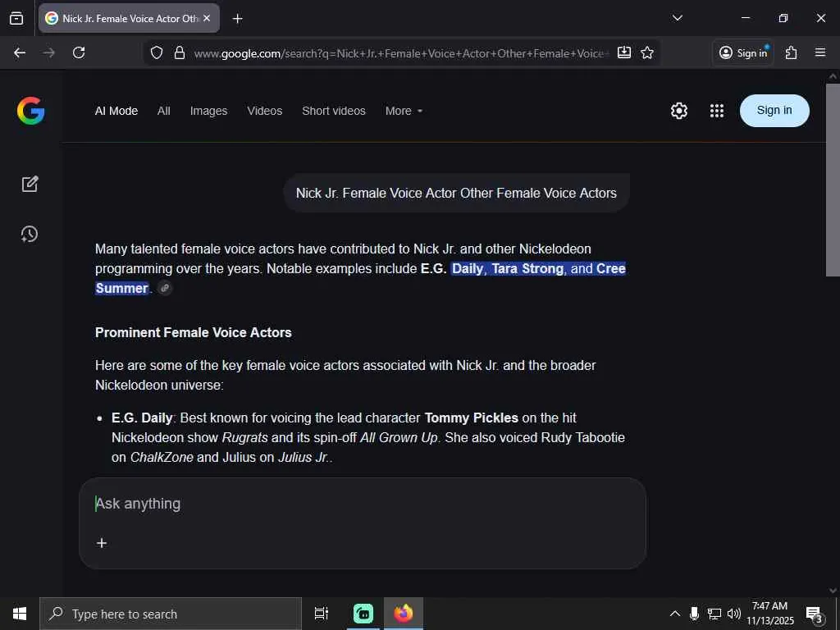This screenshot has width=840, height=630.
Task: Open AI Mode history icon
Action: (30, 234)
